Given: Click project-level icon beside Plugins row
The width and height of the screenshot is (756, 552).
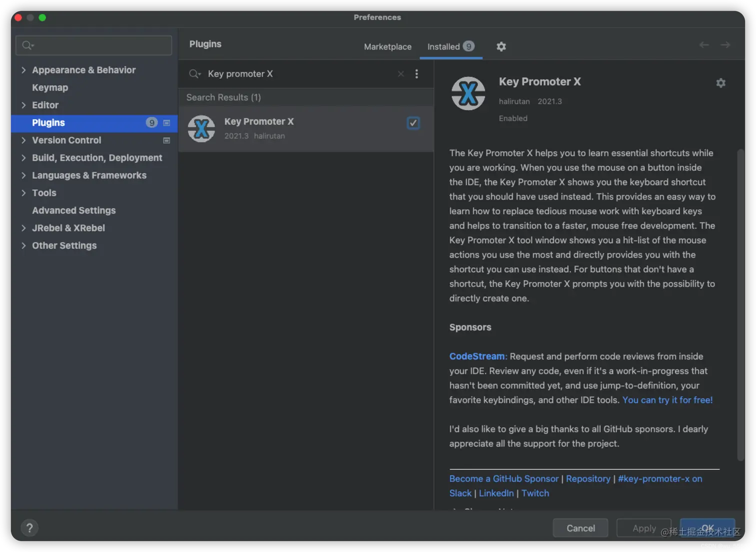Looking at the screenshot, I should pyautogui.click(x=166, y=123).
